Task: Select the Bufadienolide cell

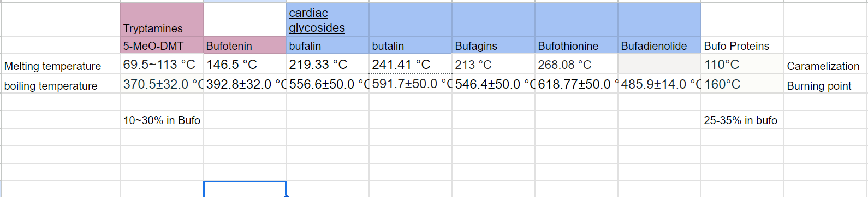Action: tap(659, 45)
